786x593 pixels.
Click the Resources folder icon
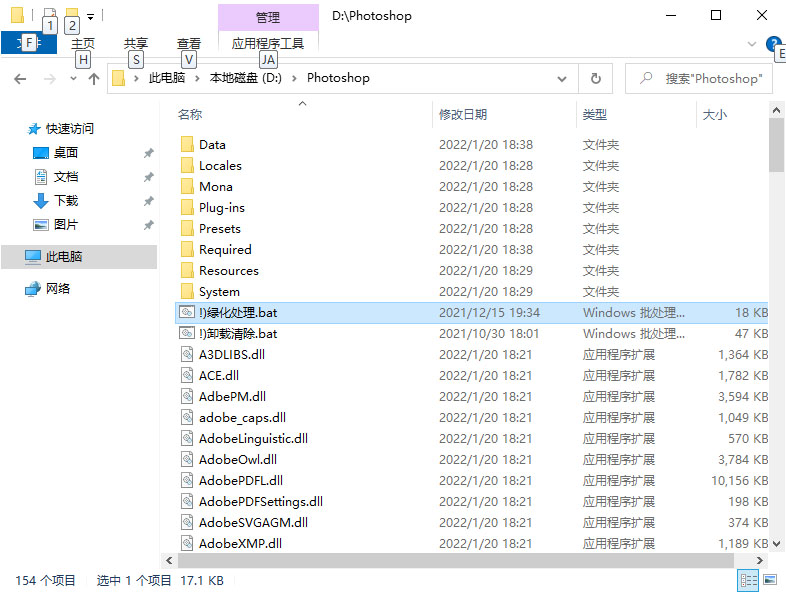point(187,271)
